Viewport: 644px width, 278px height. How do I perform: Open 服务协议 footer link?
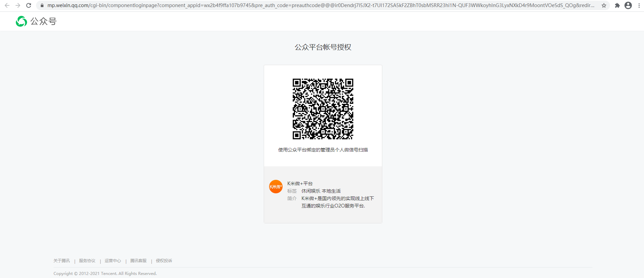(87, 261)
